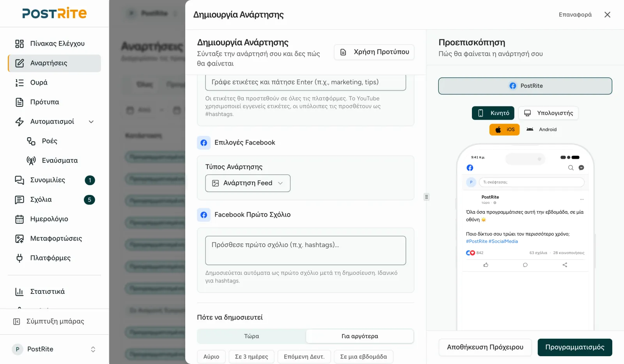Select Τώρa publish-now tab
624x364 pixels.
[x=252, y=336]
